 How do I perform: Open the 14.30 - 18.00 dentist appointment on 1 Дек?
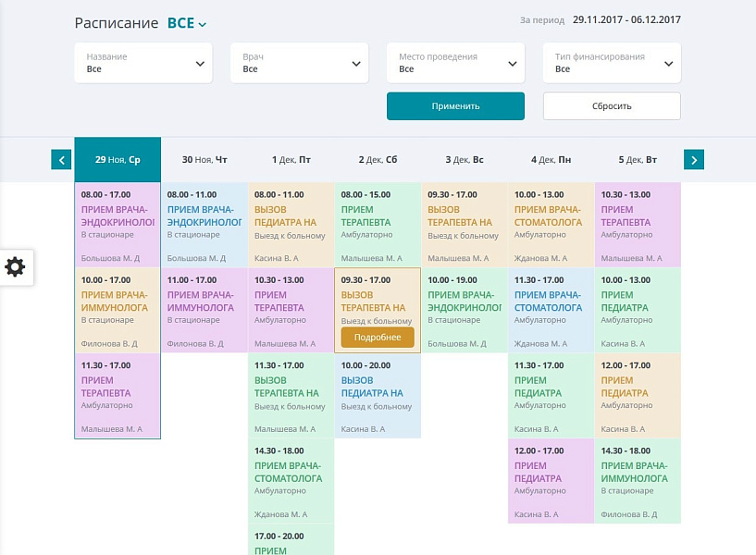291,481
